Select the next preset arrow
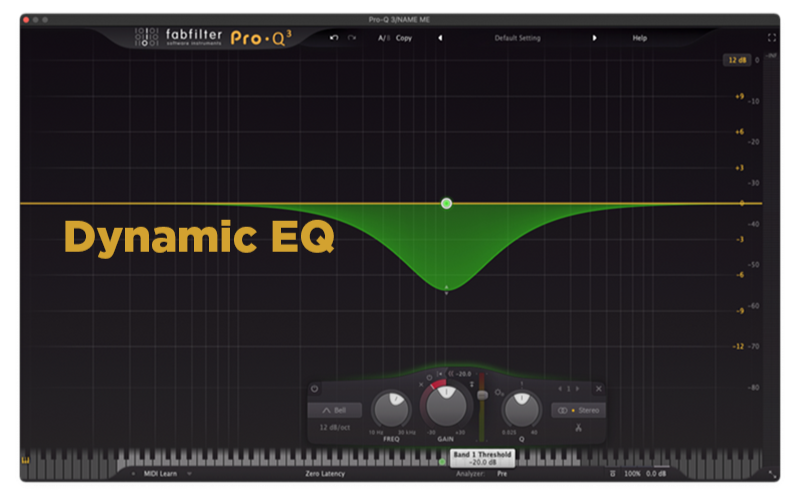 594,38
